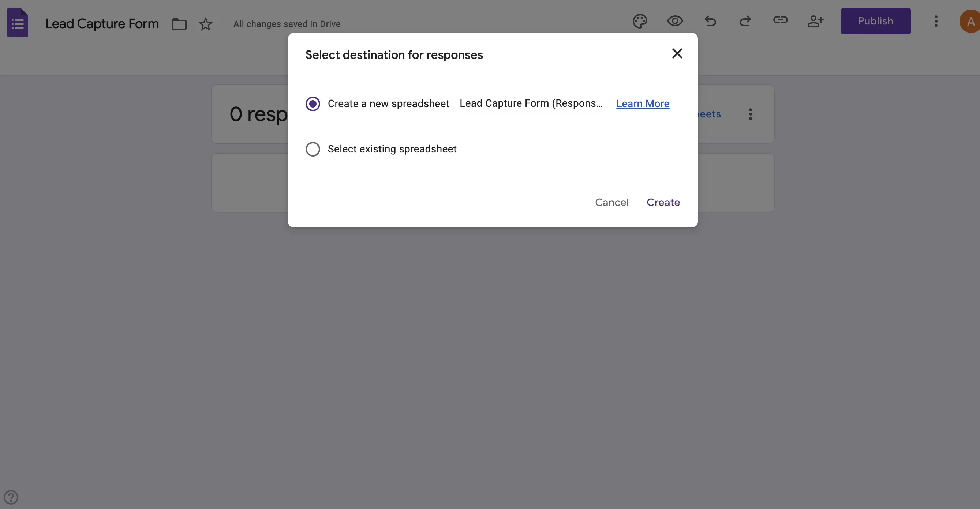
Task: Open Google Forms home via the logo
Action: pyautogui.click(x=17, y=23)
